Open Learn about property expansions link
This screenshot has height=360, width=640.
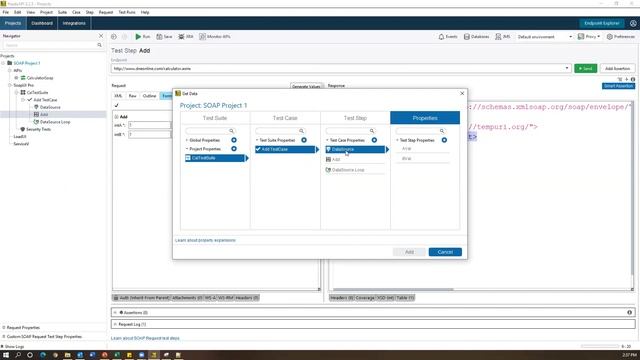(x=205, y=240)
